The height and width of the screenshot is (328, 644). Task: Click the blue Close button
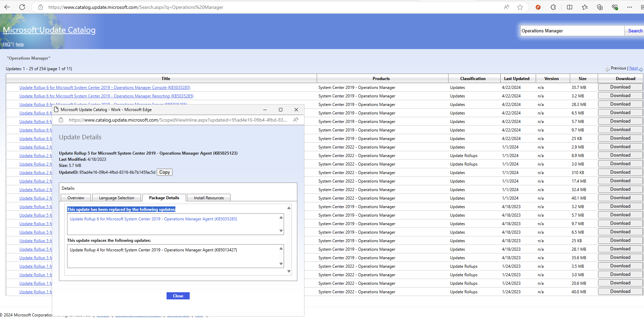(x=178, y=296)
